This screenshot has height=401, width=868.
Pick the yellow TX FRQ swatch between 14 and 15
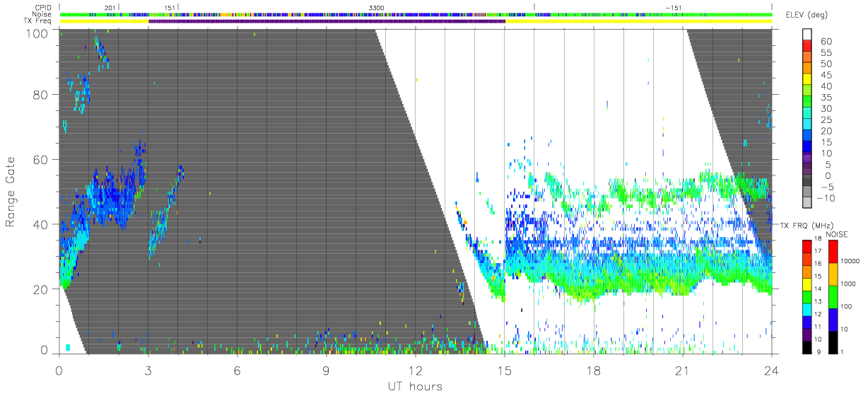pos(807,283)
